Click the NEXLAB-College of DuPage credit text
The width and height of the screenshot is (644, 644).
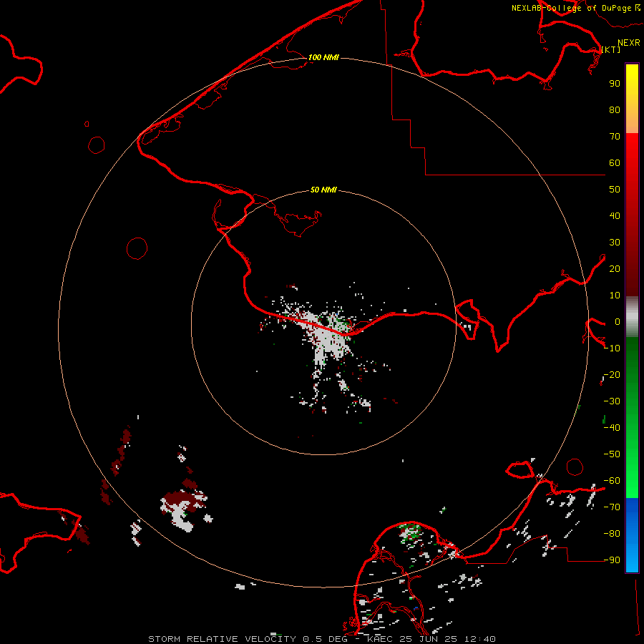(x=571, y=8)
